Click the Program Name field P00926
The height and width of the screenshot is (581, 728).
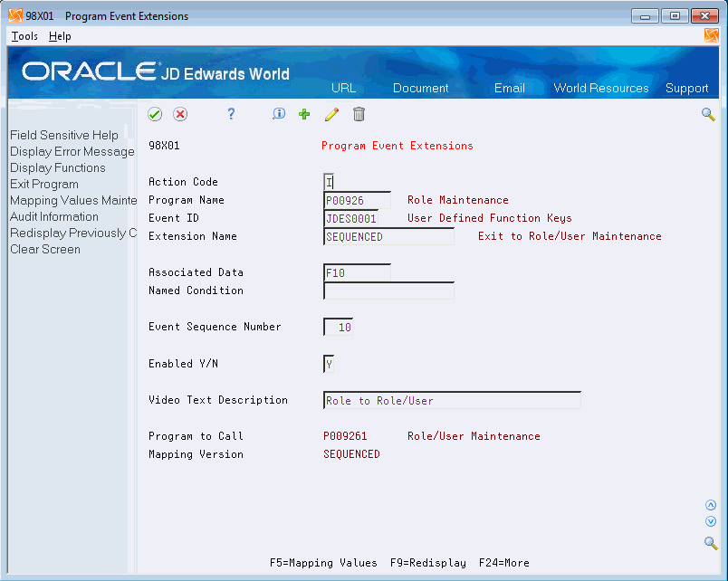tap(357, 200)
